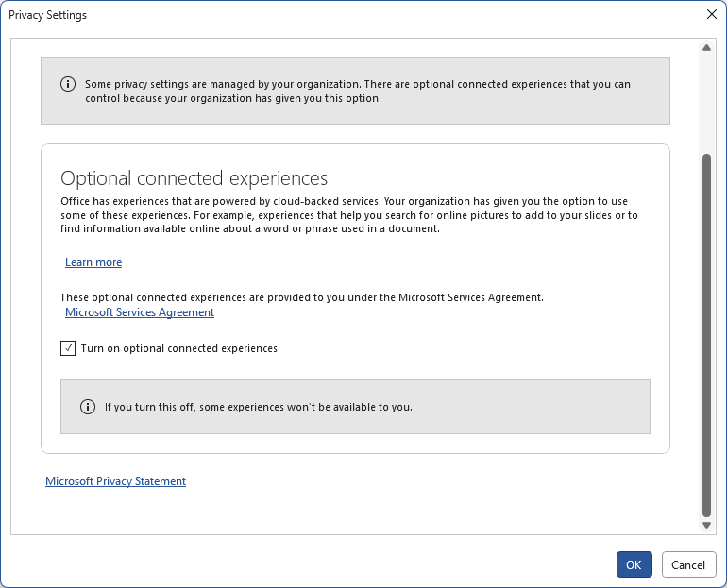Confirm settings with the OK button
Screen dimensions: 727x588
[x=634, y=564]
